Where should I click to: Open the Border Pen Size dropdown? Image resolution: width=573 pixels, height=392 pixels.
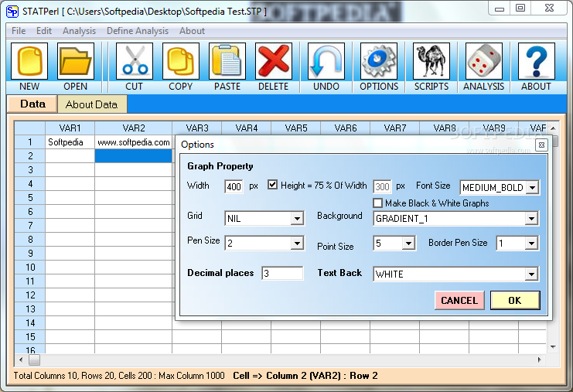(531, 243)
